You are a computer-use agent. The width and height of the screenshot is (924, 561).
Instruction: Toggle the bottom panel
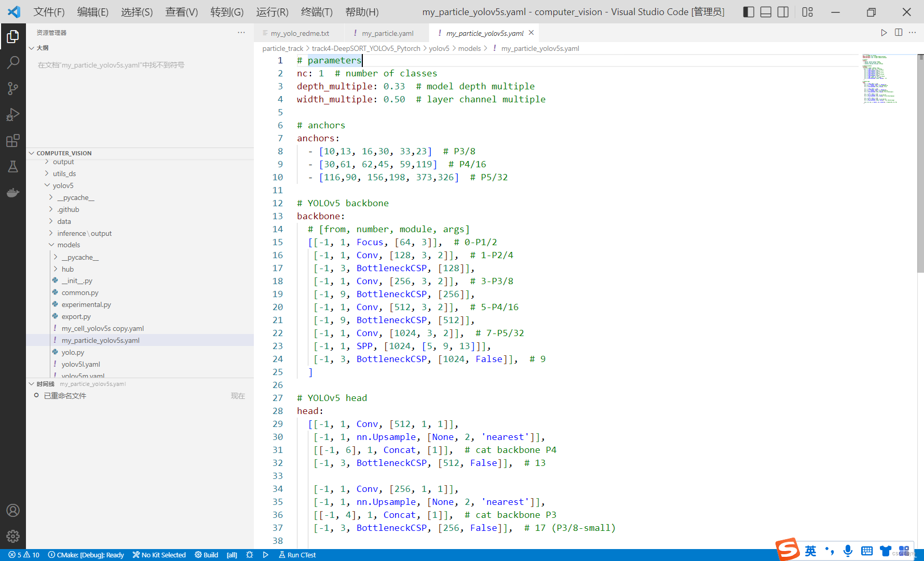(x=766, y=12)
